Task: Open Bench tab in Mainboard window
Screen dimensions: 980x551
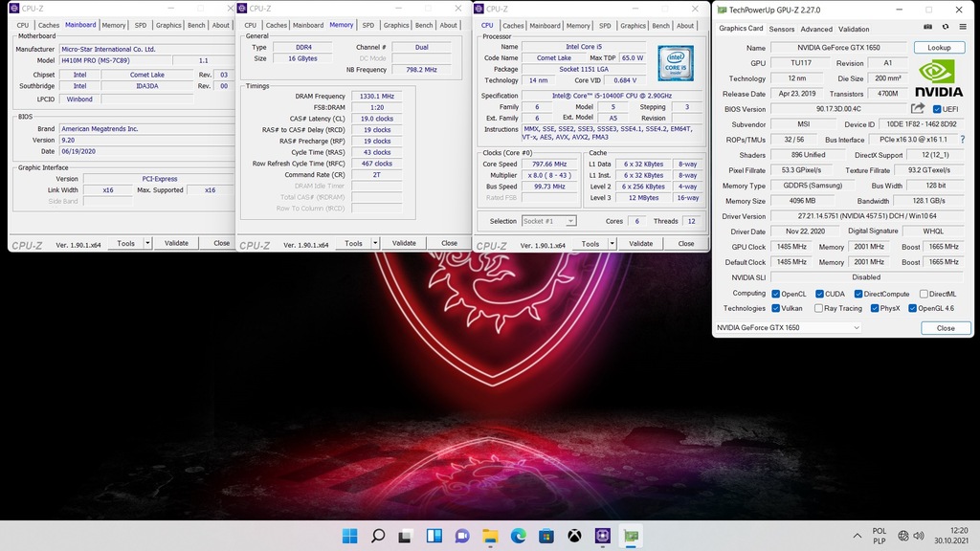Action: click(x=196, y=25)
